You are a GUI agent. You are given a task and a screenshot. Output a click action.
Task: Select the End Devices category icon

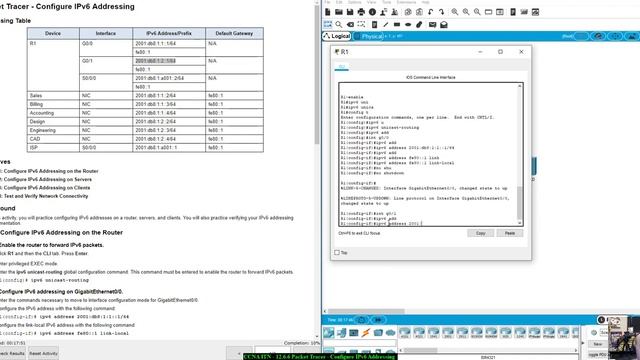(341, 333)
